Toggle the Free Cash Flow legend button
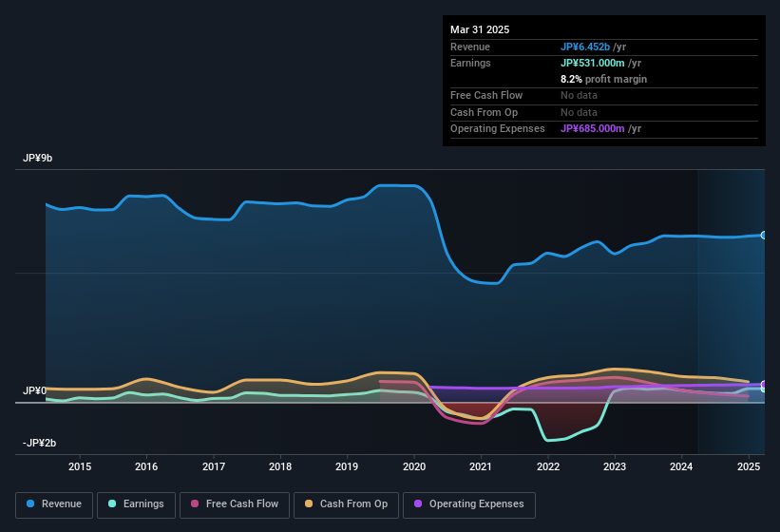 [x=235, y=504]
